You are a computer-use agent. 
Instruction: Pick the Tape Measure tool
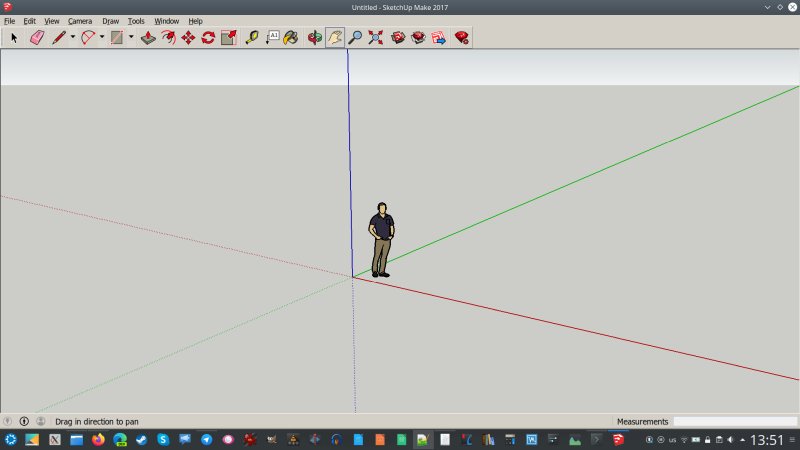(x=252, y=38)
